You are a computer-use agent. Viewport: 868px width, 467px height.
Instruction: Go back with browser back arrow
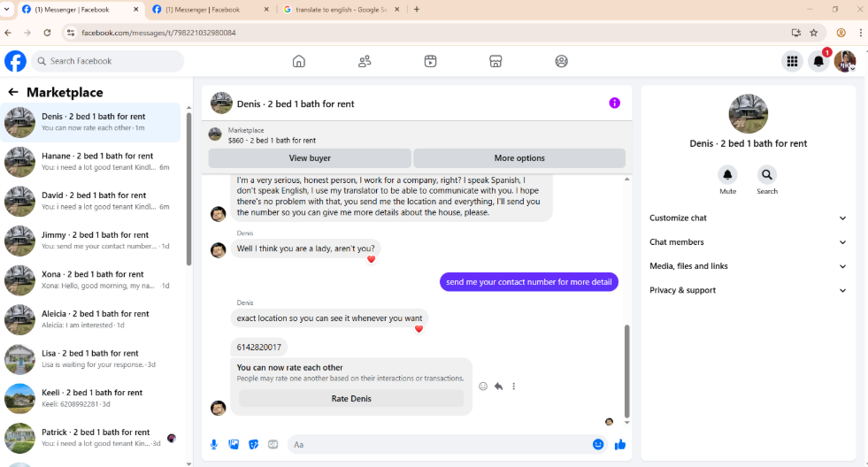click(8, 33)
